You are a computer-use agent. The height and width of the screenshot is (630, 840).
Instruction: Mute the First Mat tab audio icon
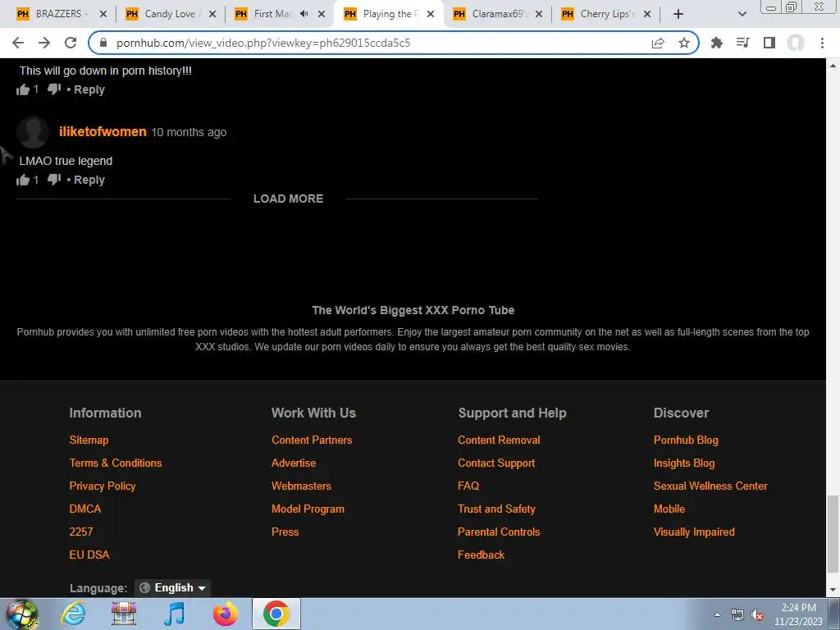pos(304,14)
